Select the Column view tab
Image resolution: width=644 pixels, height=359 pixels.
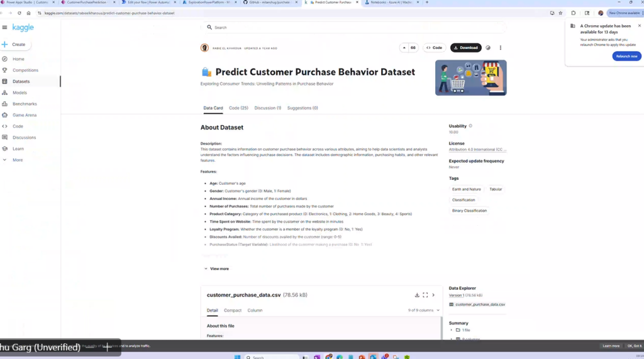click(x=255, y=311)
